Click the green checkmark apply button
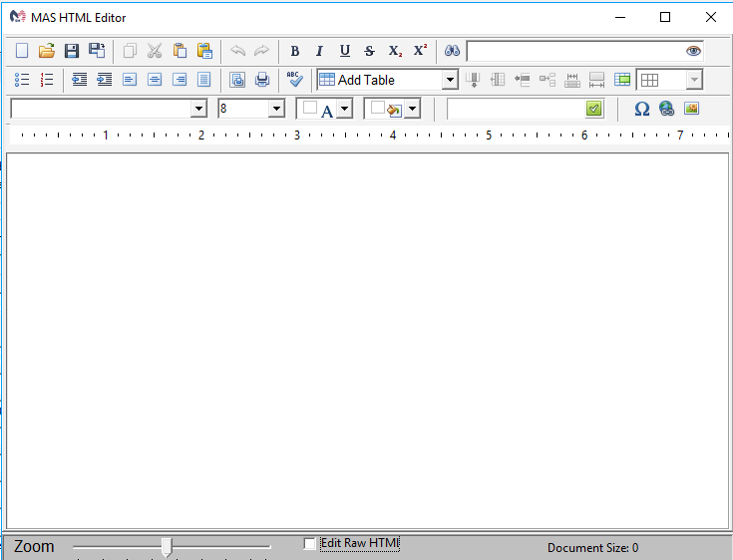This screenshot has width=733, height=560. [593, 109]
